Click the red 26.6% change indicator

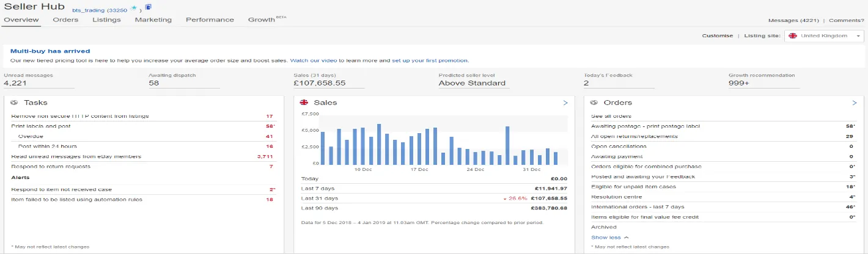tap(514, 198)
